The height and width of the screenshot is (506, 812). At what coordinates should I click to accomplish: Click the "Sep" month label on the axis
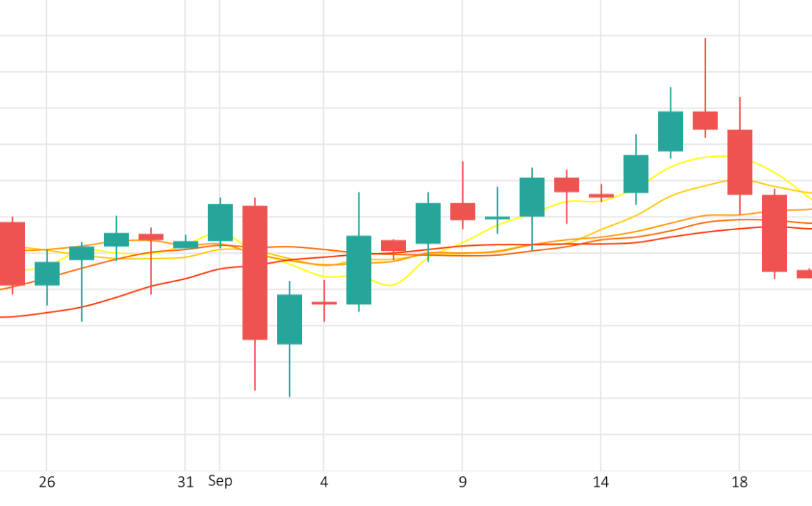click(x=220, y=481)
